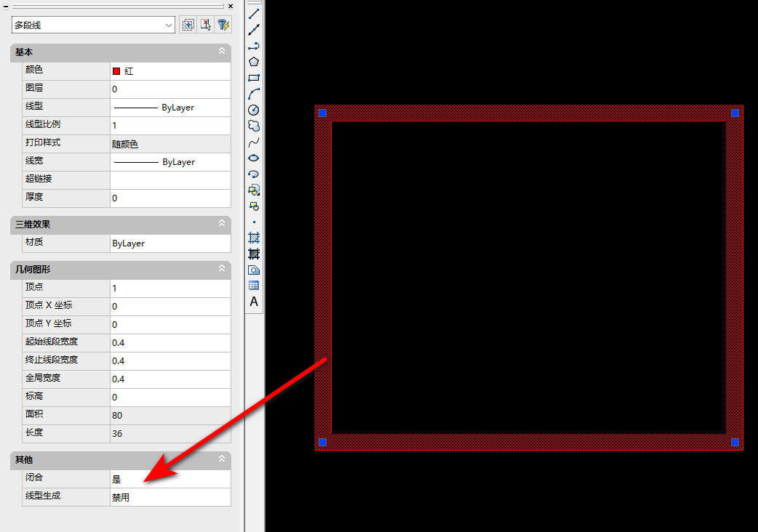The height and width of the screenshot is (532, 758).
Task: Select the Revision Cloud tool
Action: 254,126
